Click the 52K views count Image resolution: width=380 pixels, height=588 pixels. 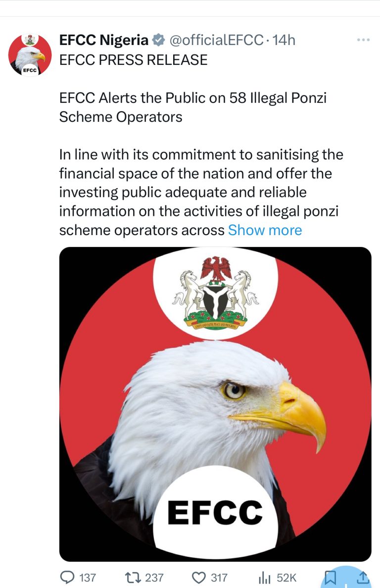coord(286,577)
